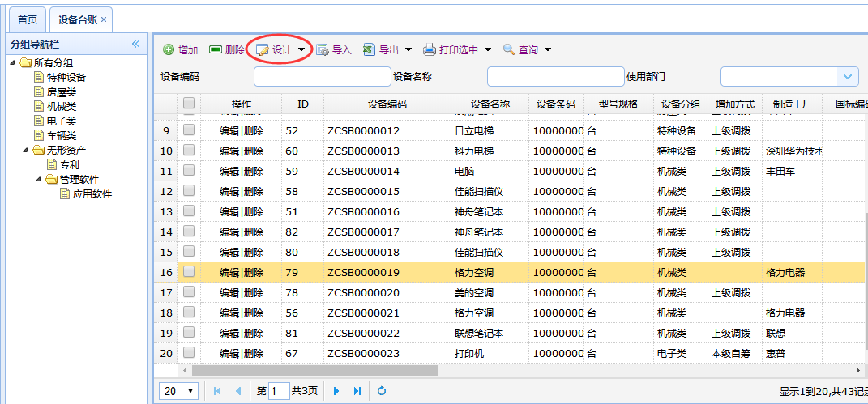This screenshot has width=868, height=404.
Task: Open the 使用部门 department dropdown
Action: click(849, 76)
